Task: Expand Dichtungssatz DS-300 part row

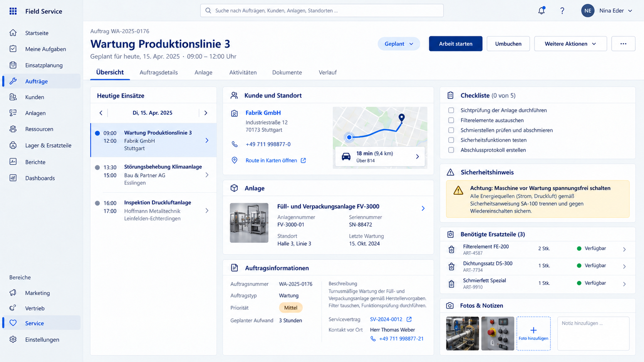Action: 624,266
